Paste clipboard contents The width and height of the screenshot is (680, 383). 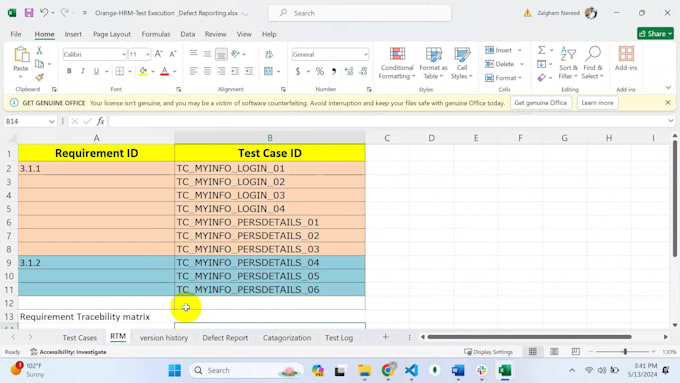tap(21, 59)
